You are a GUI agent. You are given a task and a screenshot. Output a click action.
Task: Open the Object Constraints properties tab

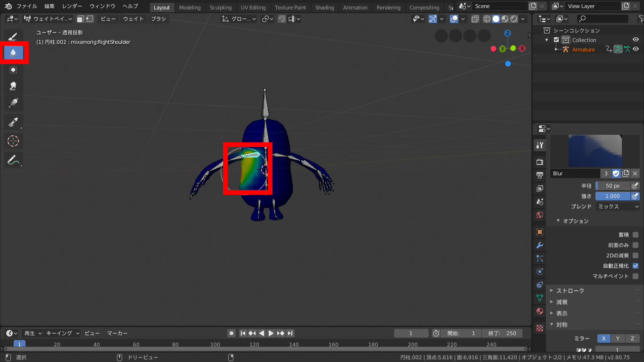[x=540, y=285]
